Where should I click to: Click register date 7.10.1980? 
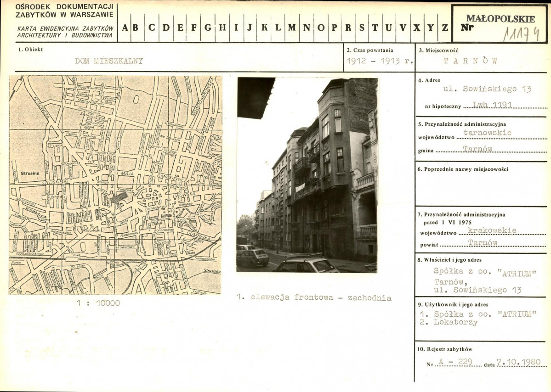click(x=518, y=362)
